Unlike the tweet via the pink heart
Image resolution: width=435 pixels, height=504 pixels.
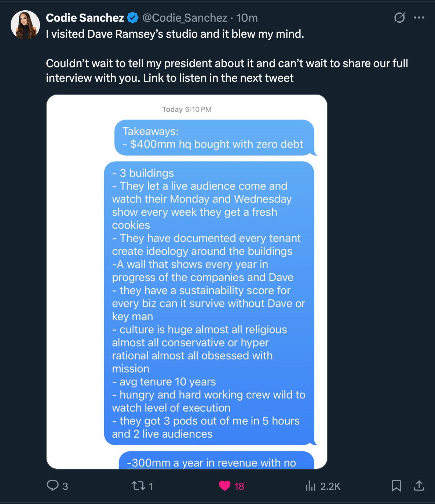224,486
